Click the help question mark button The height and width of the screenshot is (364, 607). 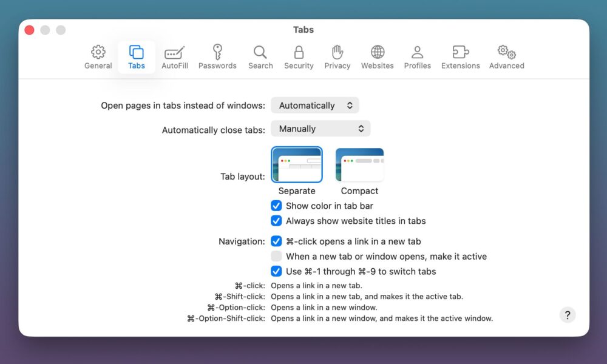coord(567,315)
